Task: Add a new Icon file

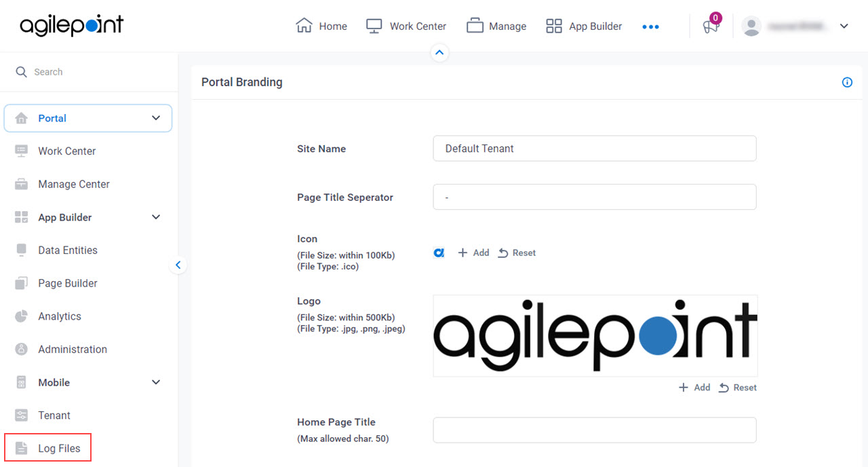Action: pyautogui.click(x=473, y=253)
